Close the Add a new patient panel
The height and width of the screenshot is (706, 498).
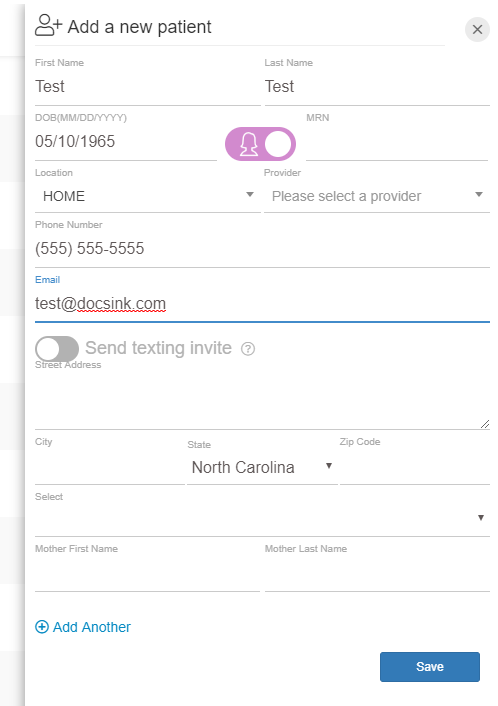[x=477, y=30]
